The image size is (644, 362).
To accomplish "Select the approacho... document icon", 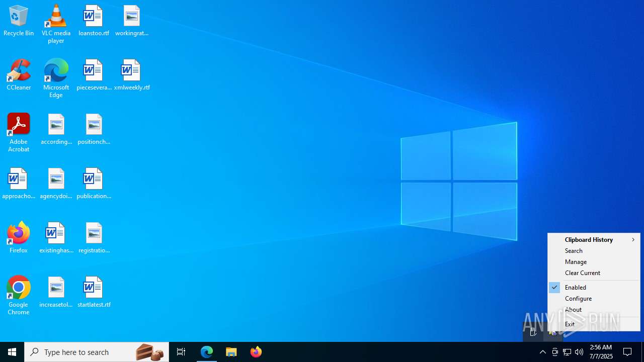I will point(19,184).
